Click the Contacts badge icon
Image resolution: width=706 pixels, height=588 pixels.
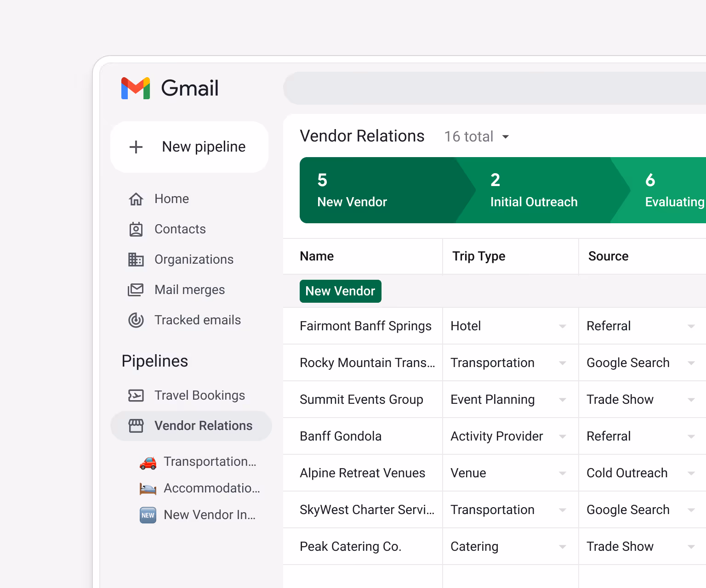tap(136, 229)
